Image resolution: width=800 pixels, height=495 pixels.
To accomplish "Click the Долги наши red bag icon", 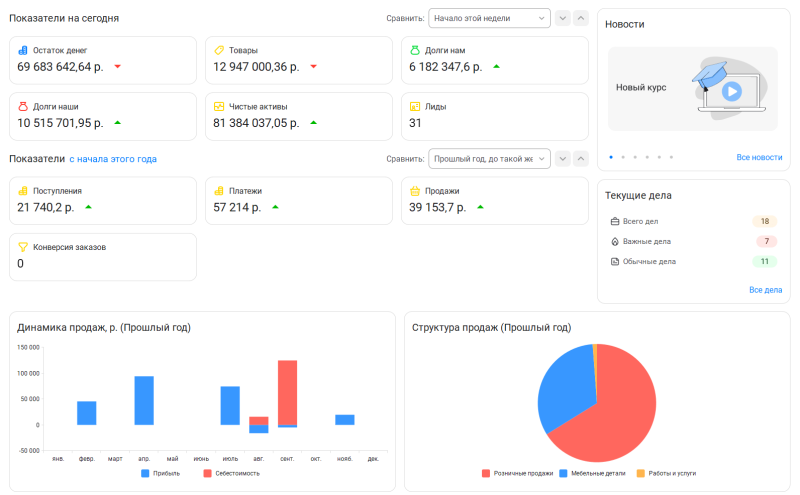I will 23,106.
